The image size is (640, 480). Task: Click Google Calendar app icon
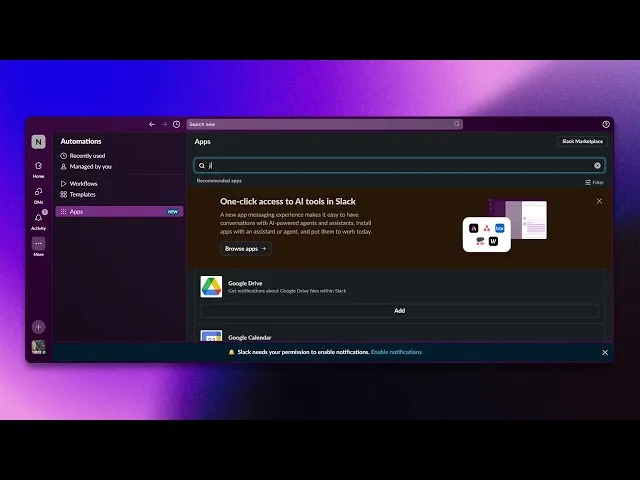point(211,336)
